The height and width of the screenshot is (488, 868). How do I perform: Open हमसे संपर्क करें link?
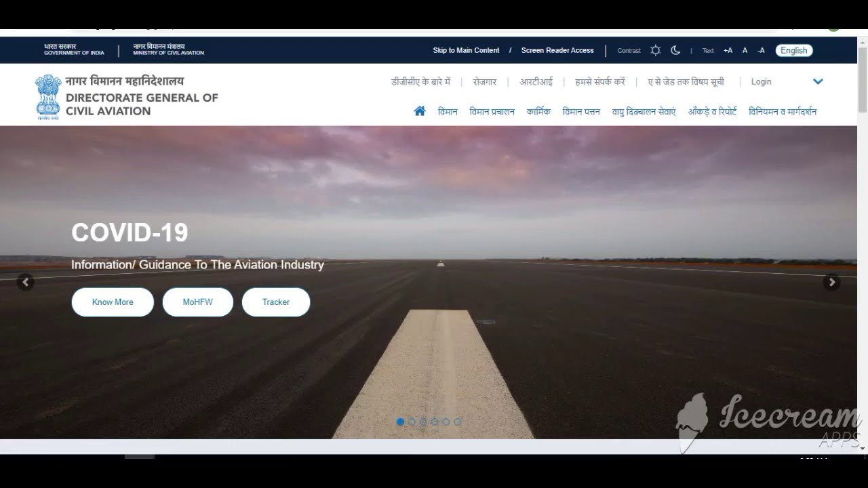[x=600, y=81]
